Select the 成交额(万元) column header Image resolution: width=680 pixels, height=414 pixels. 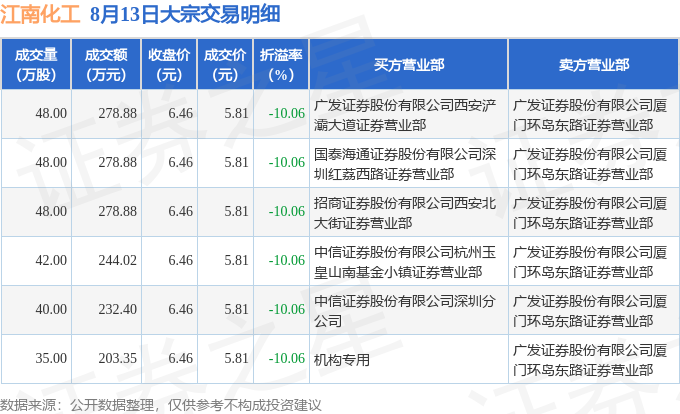(106, 65)
